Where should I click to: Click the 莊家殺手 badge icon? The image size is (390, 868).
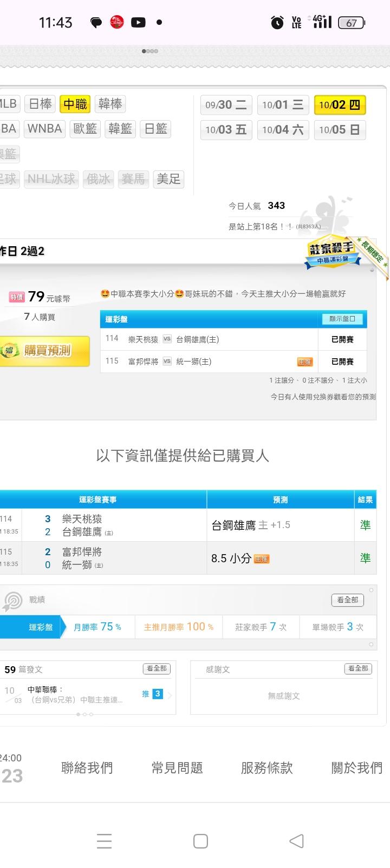pyautogui.click(x=333, y=253)
